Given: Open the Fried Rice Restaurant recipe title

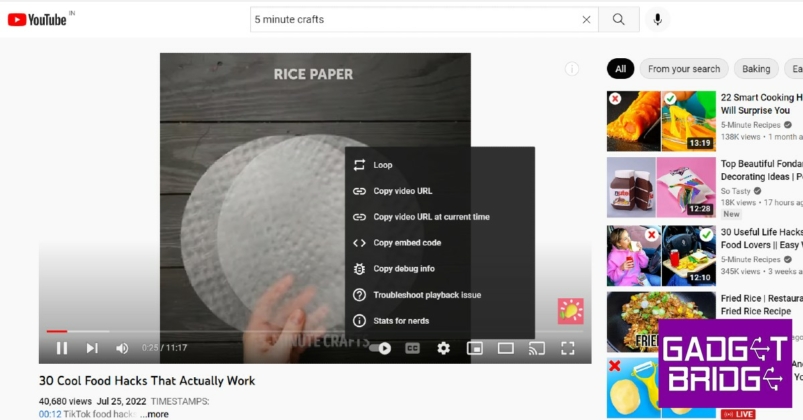Looking at the screenshot, I should coord(762,305).
